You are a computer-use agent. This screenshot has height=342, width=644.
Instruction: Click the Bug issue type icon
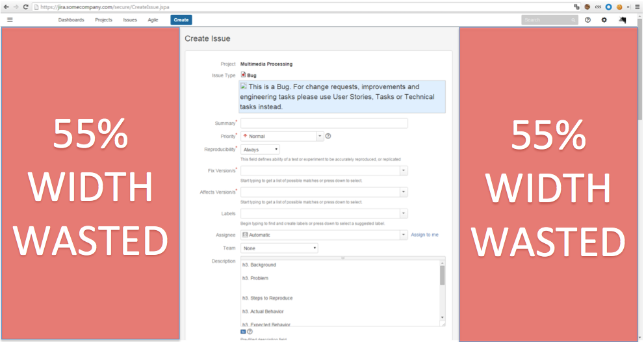pyautogui.click(x=243, y=75)
